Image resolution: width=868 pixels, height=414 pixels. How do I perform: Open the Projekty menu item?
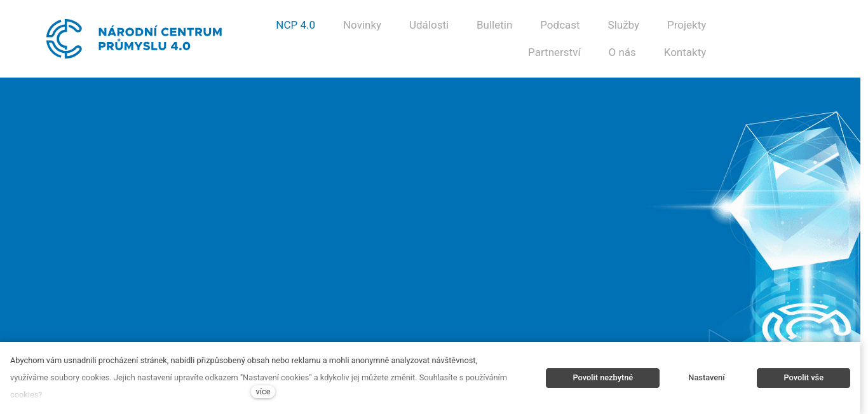[x=686, y=25]
